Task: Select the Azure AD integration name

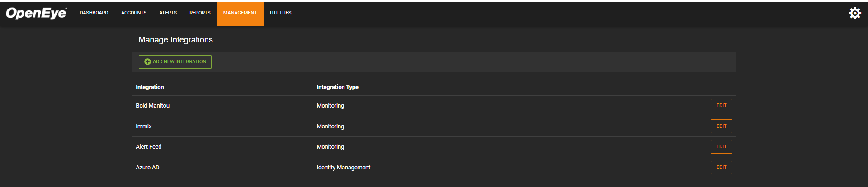Action: pos(147,168)
